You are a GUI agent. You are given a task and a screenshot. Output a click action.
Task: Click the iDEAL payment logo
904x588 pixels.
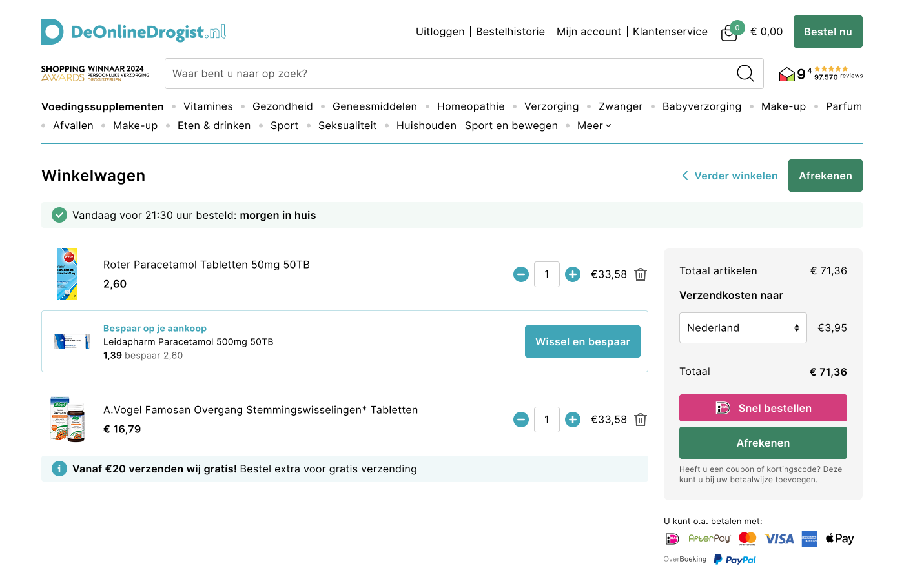(x=672, y=539)
